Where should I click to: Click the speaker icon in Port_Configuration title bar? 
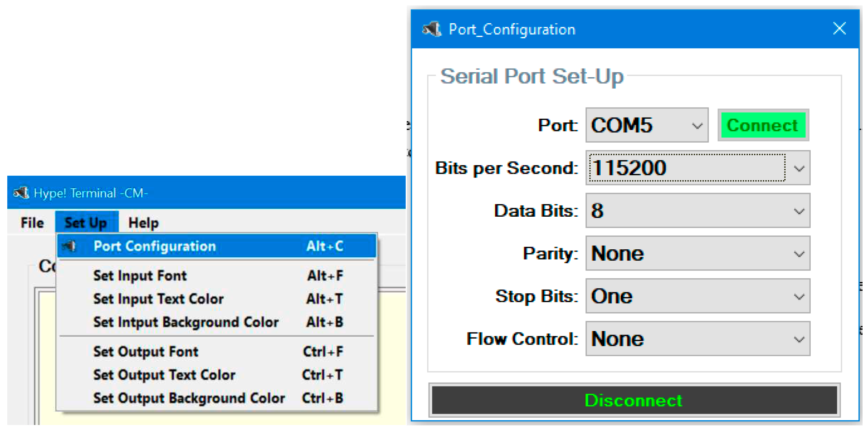click(431, 28)
